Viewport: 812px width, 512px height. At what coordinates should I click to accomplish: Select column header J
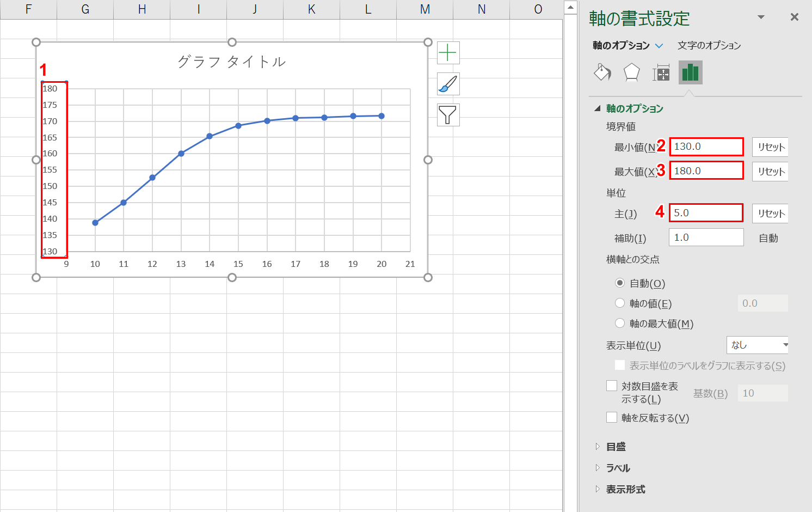(x=255, y=9)
